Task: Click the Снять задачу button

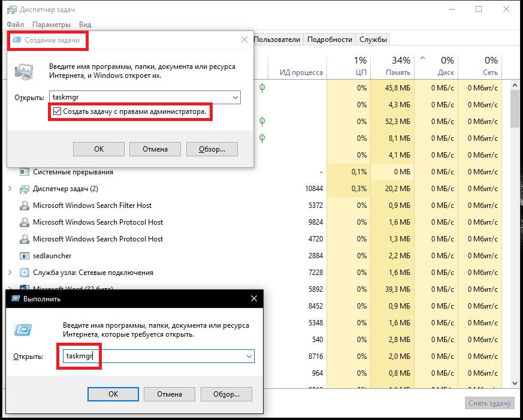Action: click(x=489, y=403)
